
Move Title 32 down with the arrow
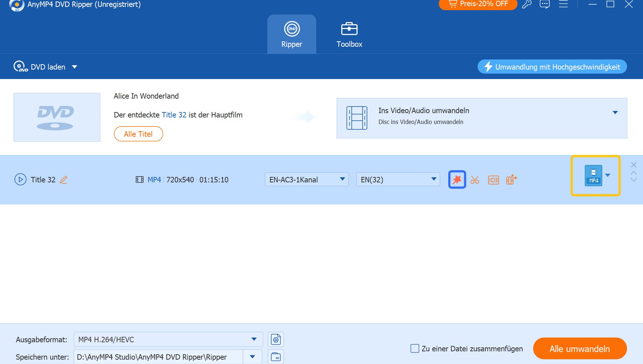(x=634, y=179)
